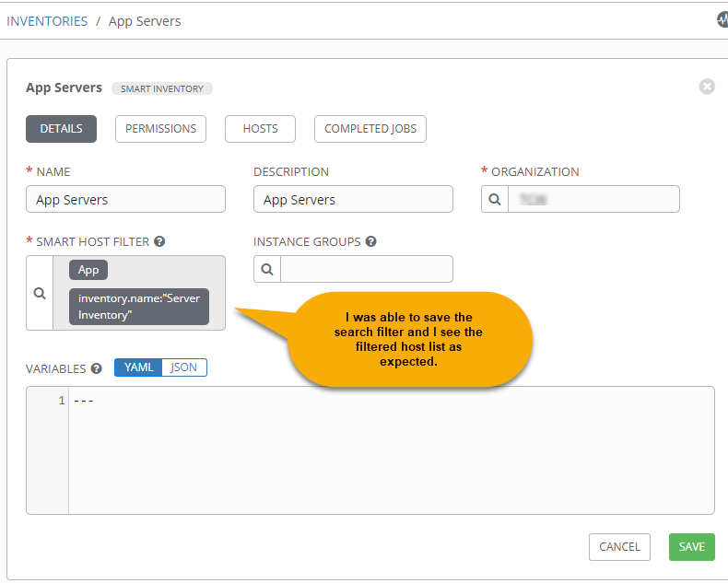
Task: Select the App filter tag
Action: pos(88,270)
